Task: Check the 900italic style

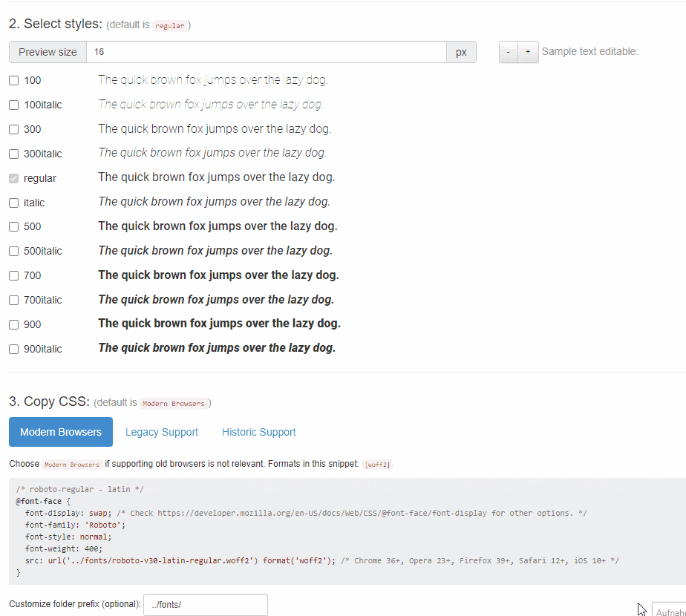Action: click(13, 349)
